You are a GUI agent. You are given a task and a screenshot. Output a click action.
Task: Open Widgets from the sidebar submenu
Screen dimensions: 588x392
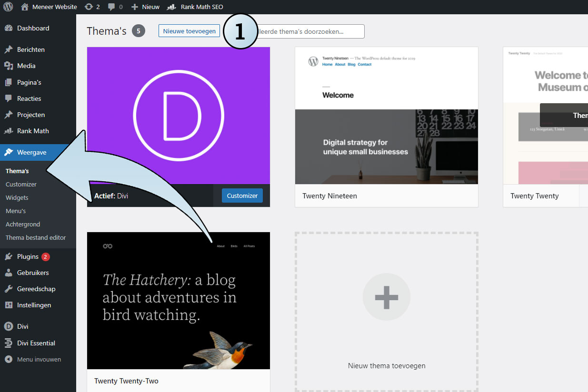point(17,197)
